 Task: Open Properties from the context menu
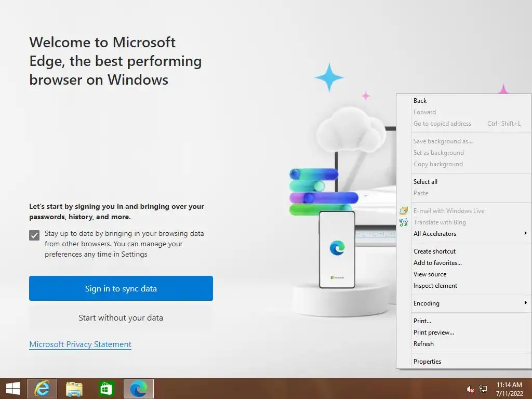coord(464,362)
